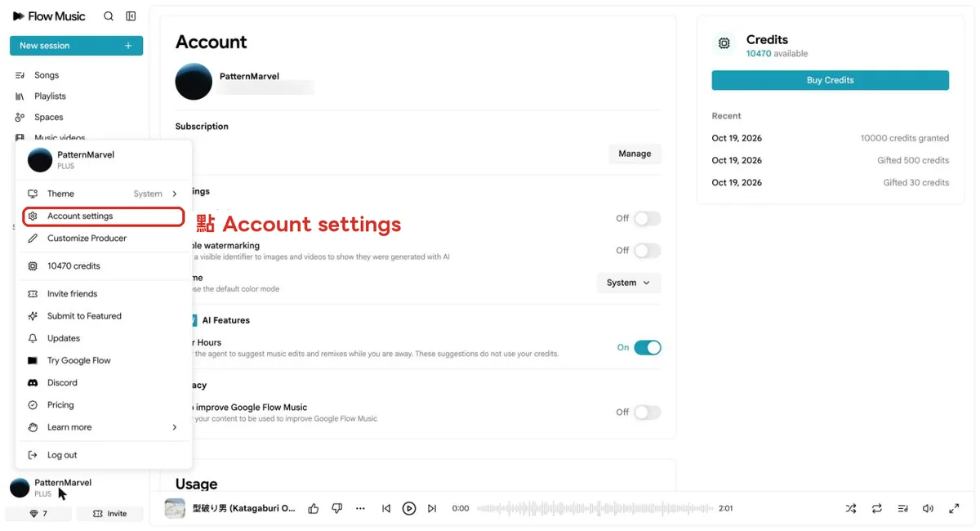This screenshot has width=980, height=531.
Task: Click the Discord logo icon
Action: coord(33,382)
